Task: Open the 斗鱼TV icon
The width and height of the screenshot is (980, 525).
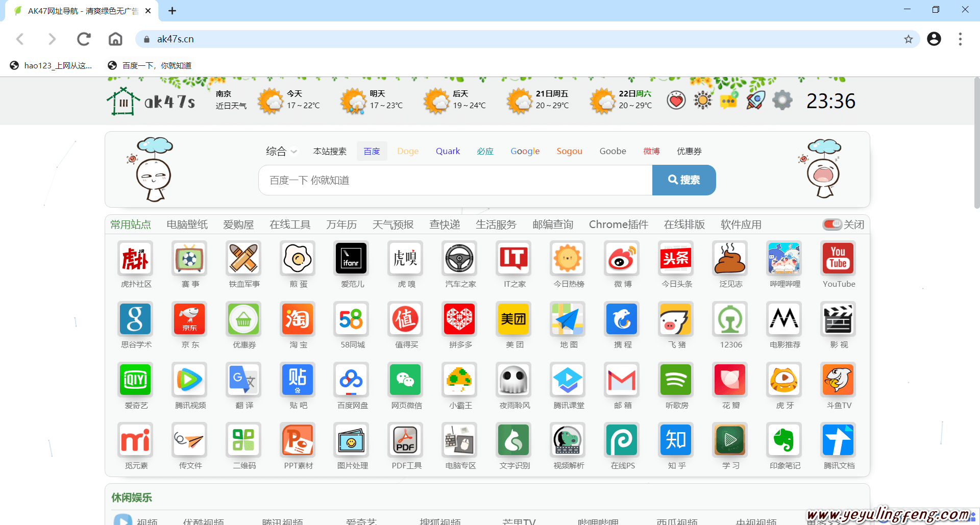Action: (x=839, y=380)
